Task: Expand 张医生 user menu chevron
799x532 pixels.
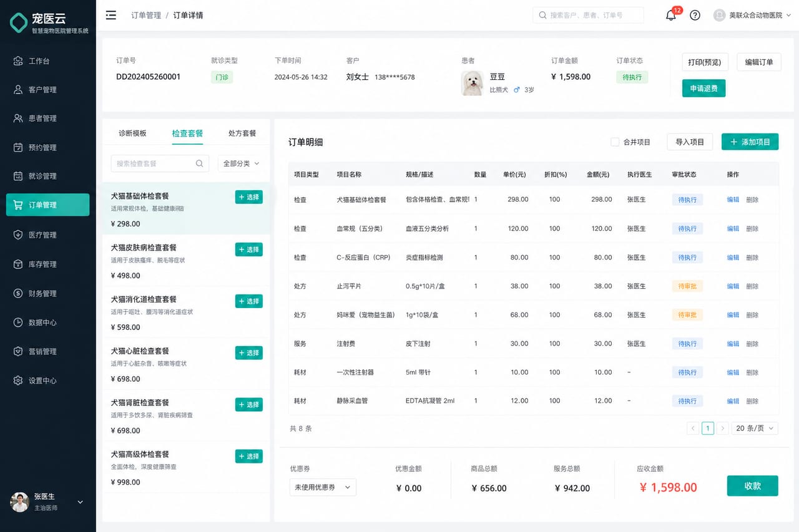Action: tap(80, 502)
